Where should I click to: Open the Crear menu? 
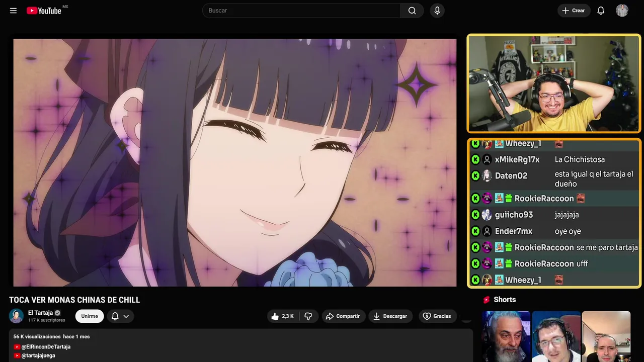[x=574, y=11]
